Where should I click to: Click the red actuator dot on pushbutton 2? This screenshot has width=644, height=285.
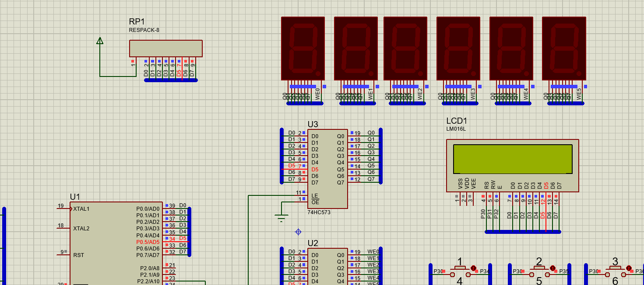coord(553,268)
